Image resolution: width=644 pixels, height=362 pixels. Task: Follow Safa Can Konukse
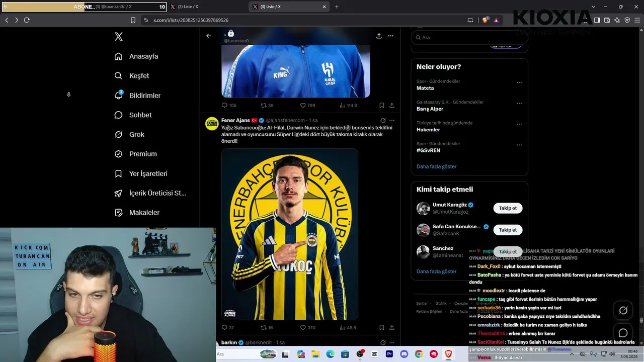point(508,230)
